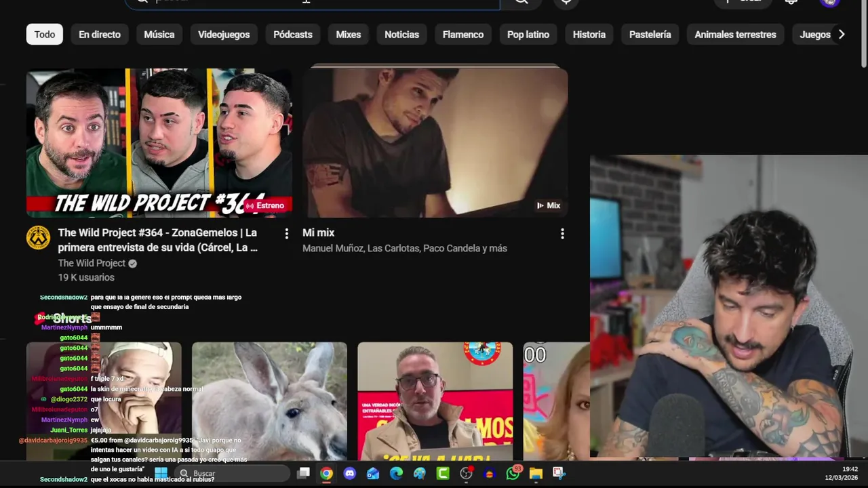The height and width of the screenshot is (488, 868).
Task: Open Task View in taskbar
Action: pos(304,473)
